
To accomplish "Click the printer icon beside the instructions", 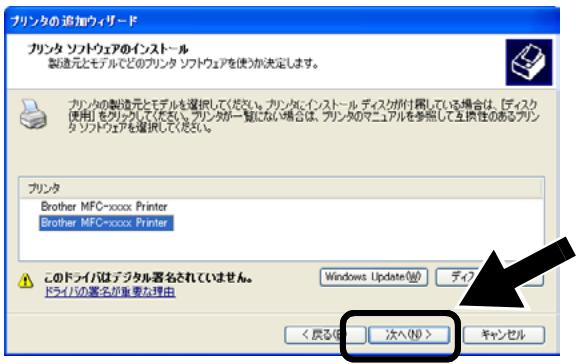I will point(33,114).
